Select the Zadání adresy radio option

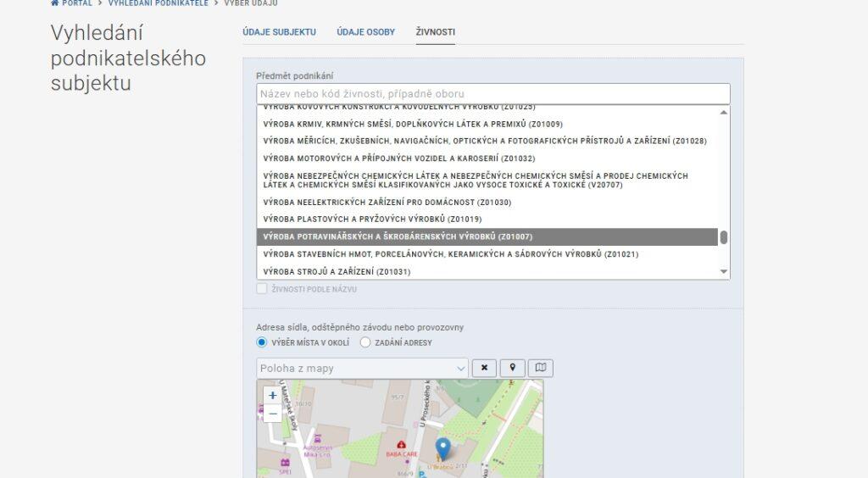[x=365, y=342]
